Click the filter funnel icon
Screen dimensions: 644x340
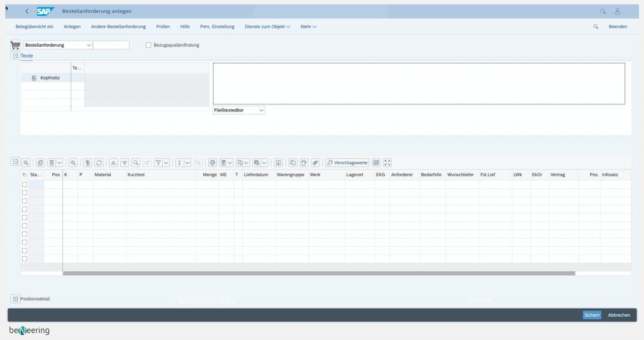pyautogui.click(x=158, y=163)
